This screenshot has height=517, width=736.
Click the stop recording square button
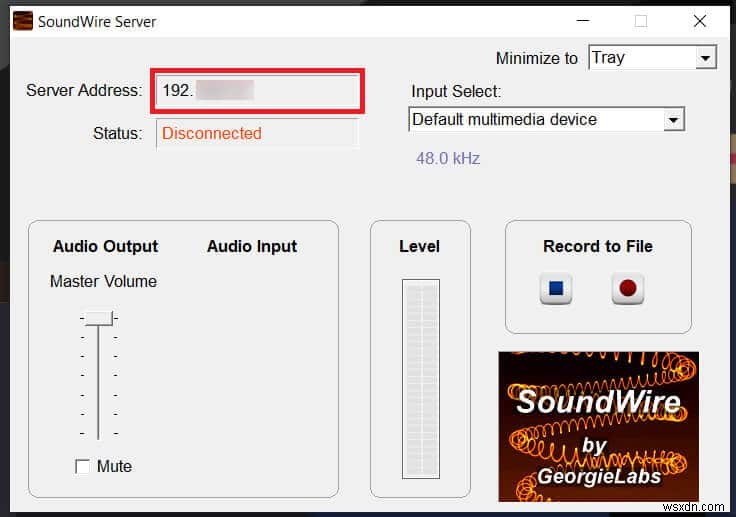tap(556, 288)
